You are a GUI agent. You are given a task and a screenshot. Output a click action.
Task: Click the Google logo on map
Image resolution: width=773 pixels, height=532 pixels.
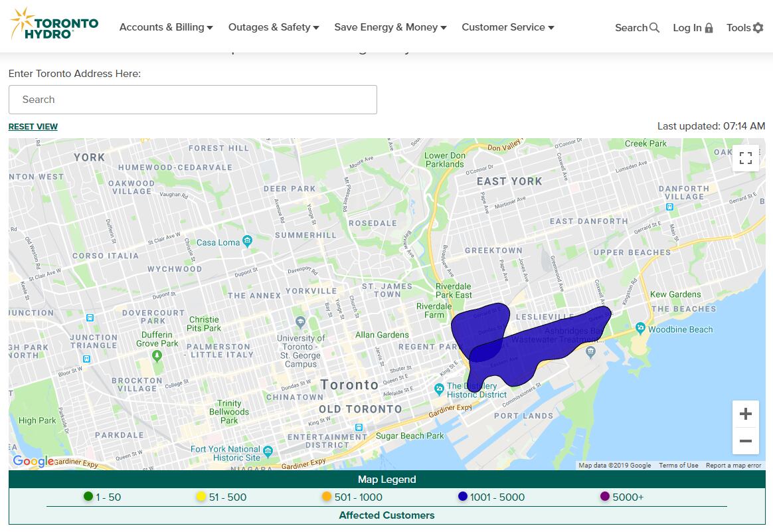pyautogui.click(x=33, y=462)
